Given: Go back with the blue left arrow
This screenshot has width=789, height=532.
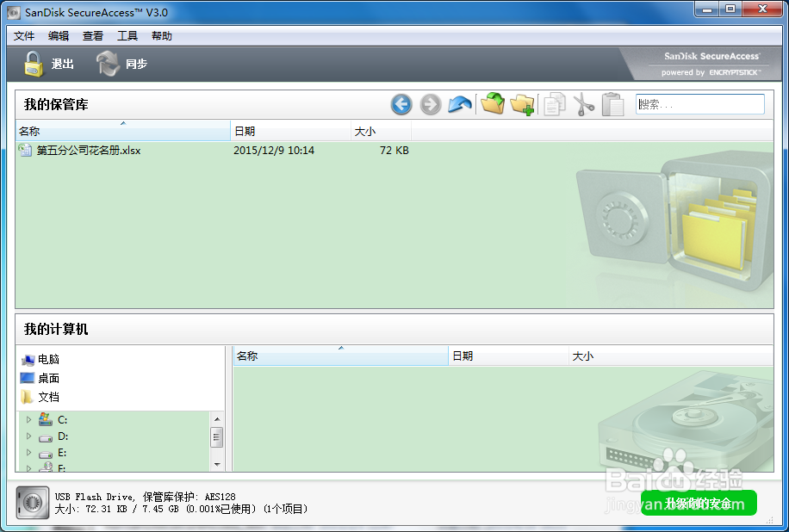Looking at the screenshot, I should [x=401, y=104].
